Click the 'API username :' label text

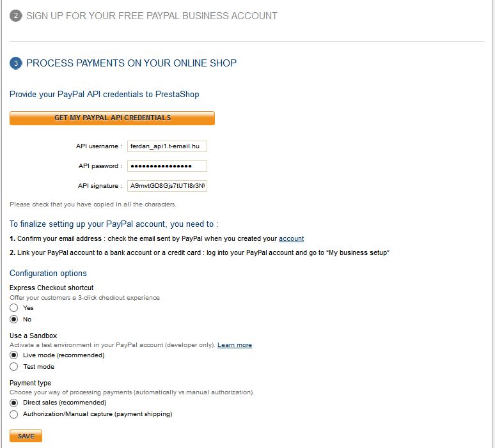98,146
